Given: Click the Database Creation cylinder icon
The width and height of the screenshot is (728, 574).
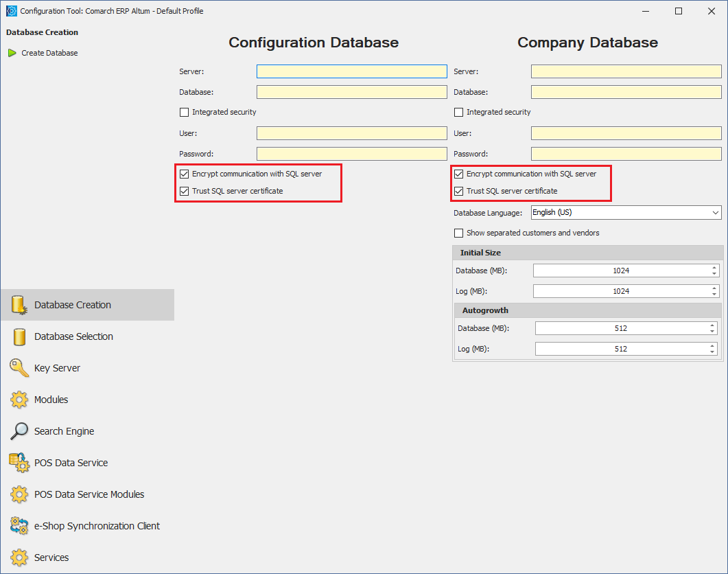Looking at the screenshot, I should (x=19, y=305).
